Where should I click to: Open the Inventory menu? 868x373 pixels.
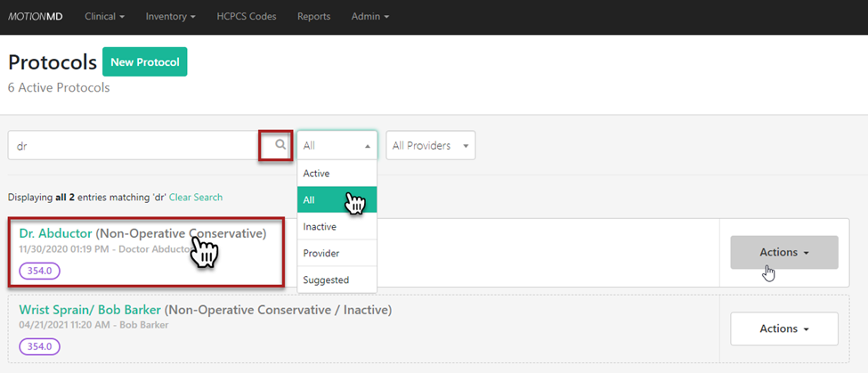point(170,17)
